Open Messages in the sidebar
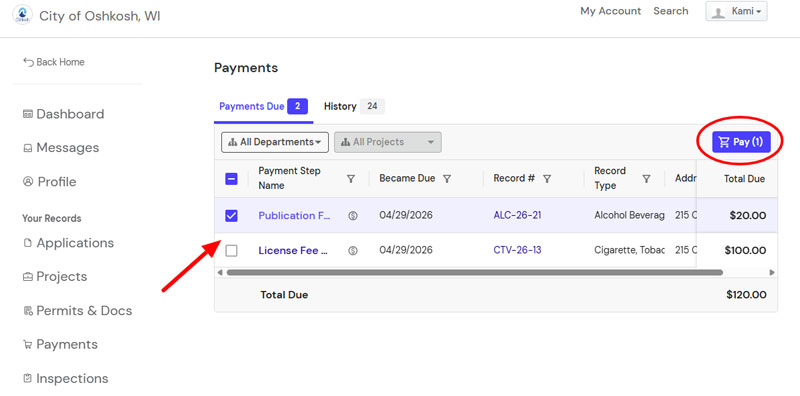The image size is (800, 396). (61, 148)
